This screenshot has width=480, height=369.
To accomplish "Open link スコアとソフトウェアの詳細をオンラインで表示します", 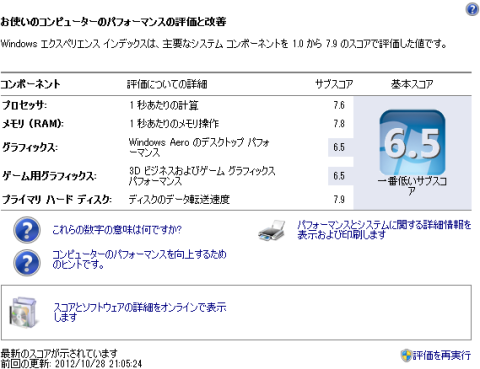I will pyautogui.click(x=140, y=312).
